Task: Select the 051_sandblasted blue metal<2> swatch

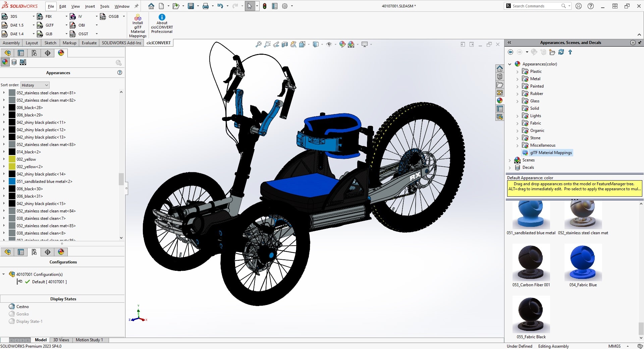Action: coord(12,182)
